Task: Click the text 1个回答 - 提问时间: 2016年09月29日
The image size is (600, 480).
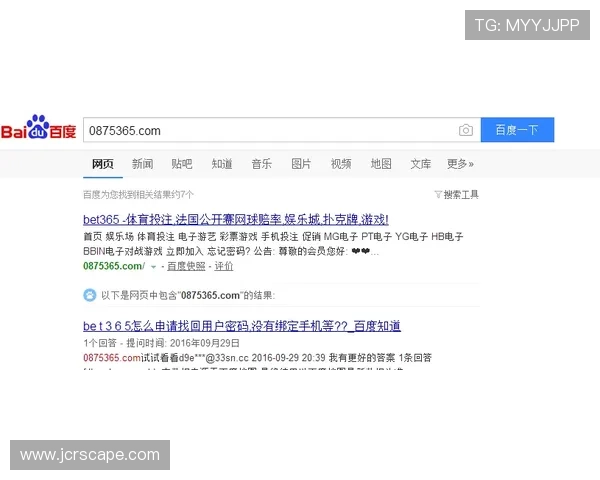Action: click(x=161, y=343)
